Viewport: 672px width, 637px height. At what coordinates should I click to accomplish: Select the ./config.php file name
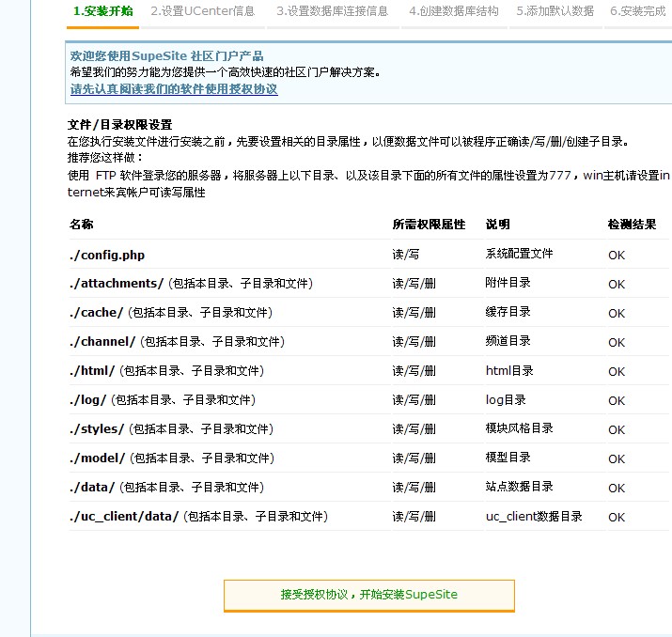click(107, 255)
